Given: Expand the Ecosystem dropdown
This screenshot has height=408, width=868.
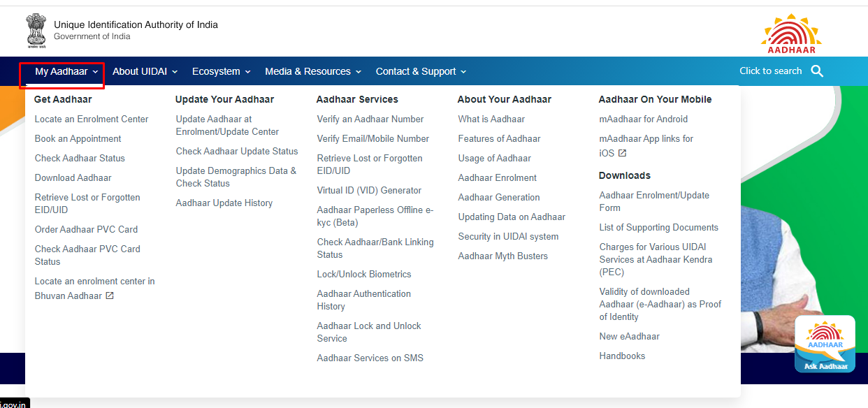Looking at the screenshot, I should tap(221, 72).
